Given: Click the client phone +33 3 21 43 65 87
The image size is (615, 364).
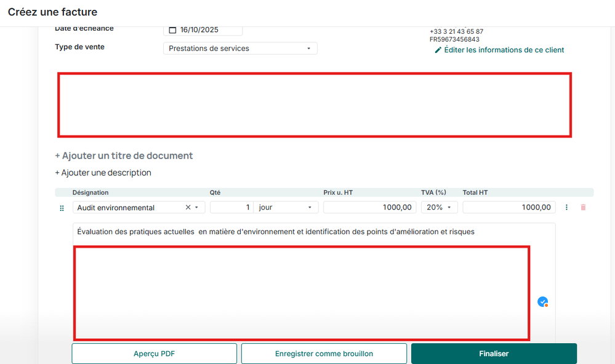Looking at the screenshot, I should (456, 31).
